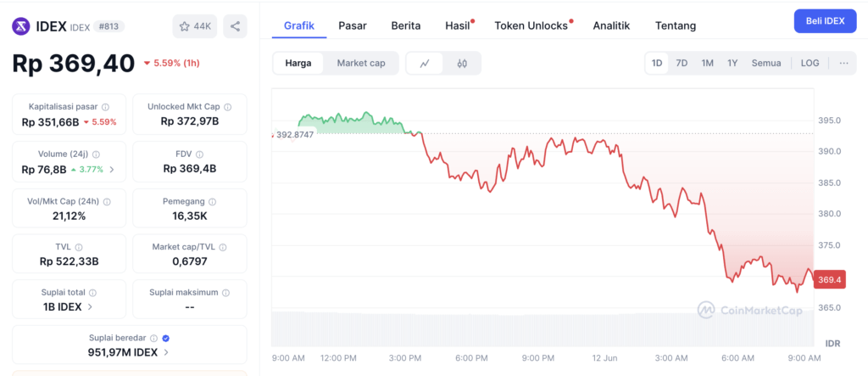
Task: Show info for Kapitalisasi pasar
Action: [x=105, y=107]
